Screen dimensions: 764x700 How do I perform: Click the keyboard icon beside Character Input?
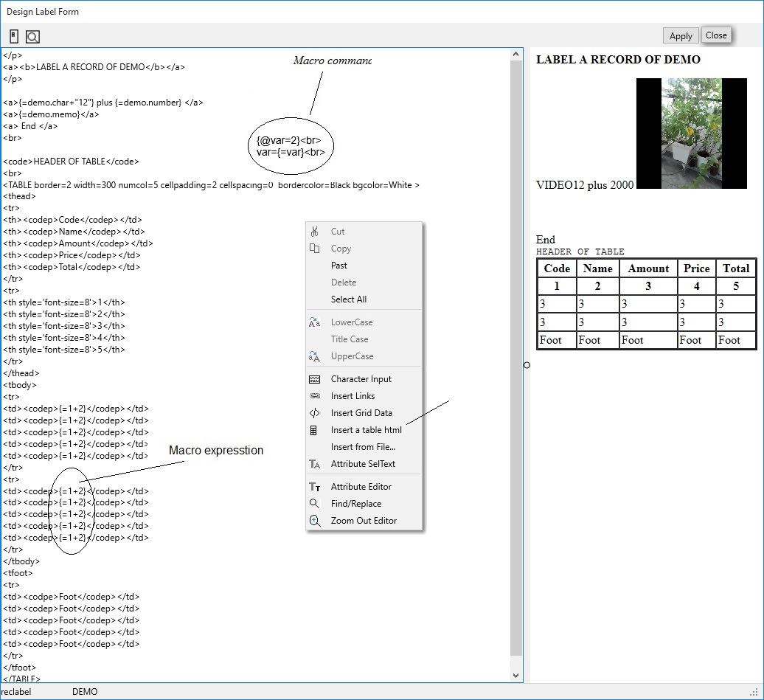pos(315,379)
